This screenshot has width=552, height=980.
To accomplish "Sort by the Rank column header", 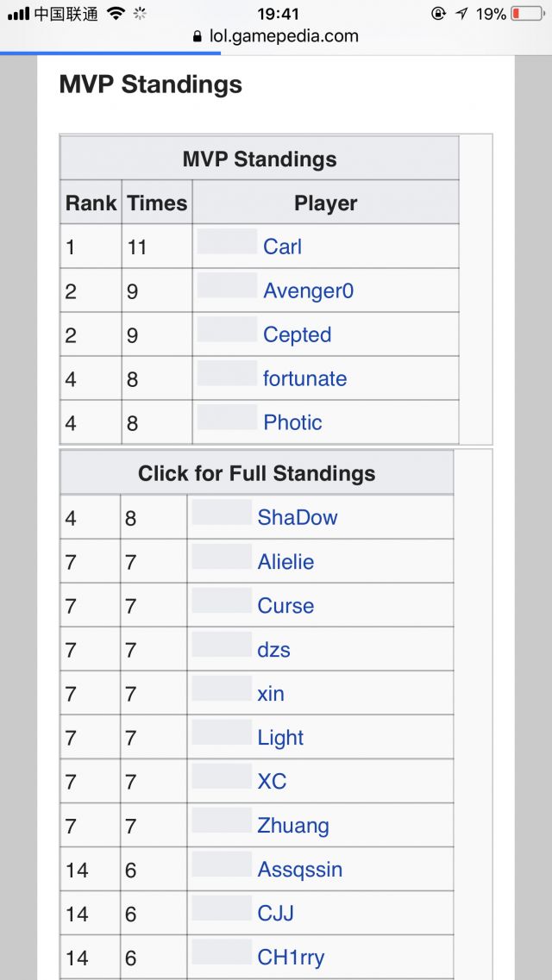I will pyautogui.click(x=91, y=203).
